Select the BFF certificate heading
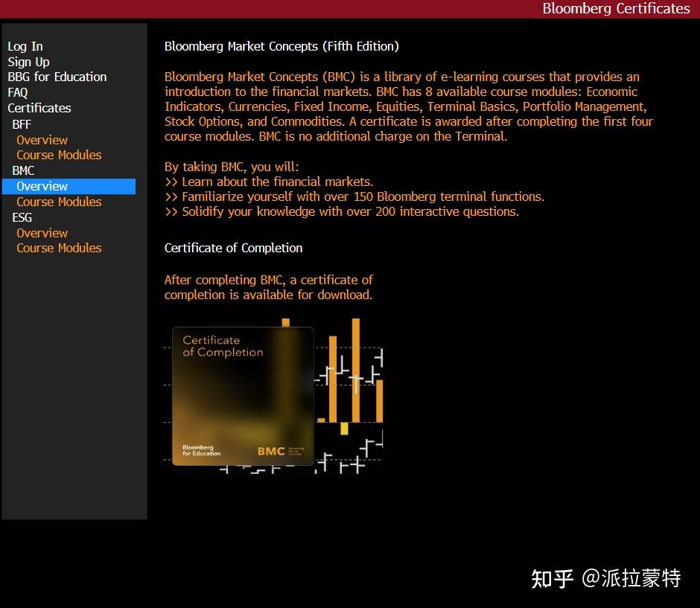This screenshot has height=608, width=700. point(22,124)
